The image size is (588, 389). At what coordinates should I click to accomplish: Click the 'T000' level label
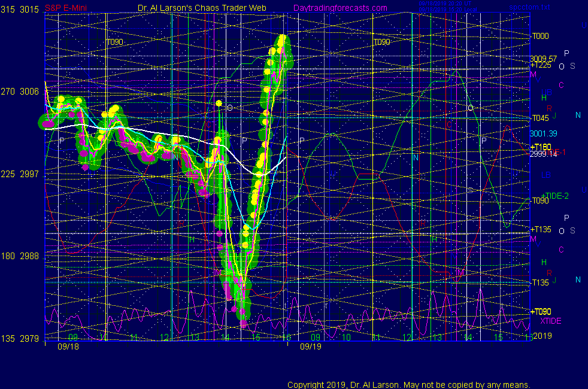(540, 36)
